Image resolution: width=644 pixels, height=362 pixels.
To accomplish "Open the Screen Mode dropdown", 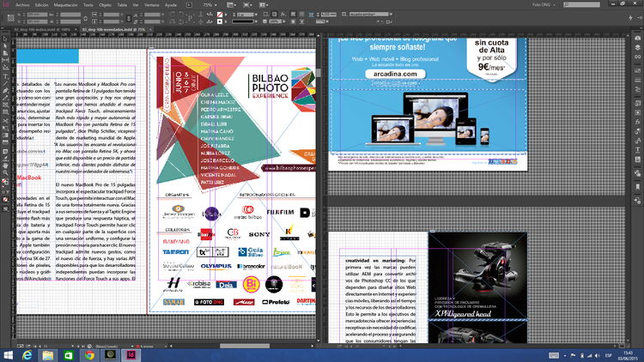I will point(247,5).
